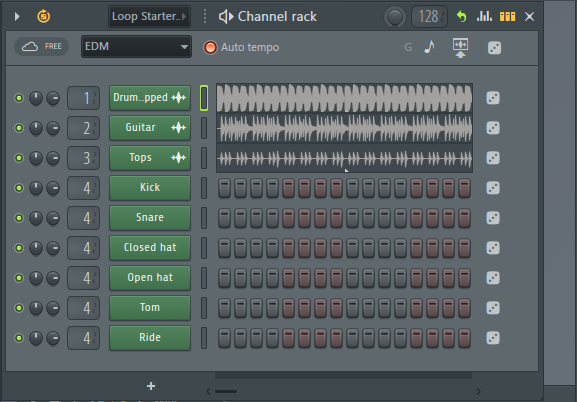
Task: Click the Tops channel waveform thumbnail
Action: 344,158
